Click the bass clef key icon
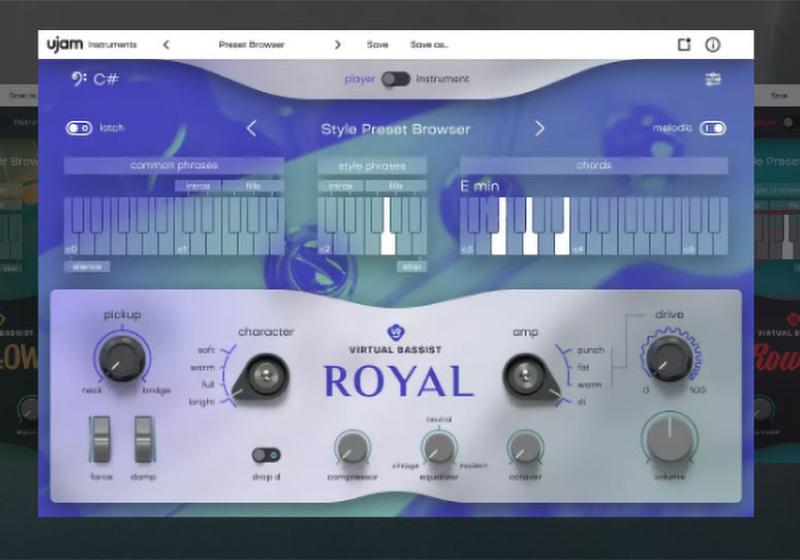Viewport: 800px width, 560px height. [79, 79]
